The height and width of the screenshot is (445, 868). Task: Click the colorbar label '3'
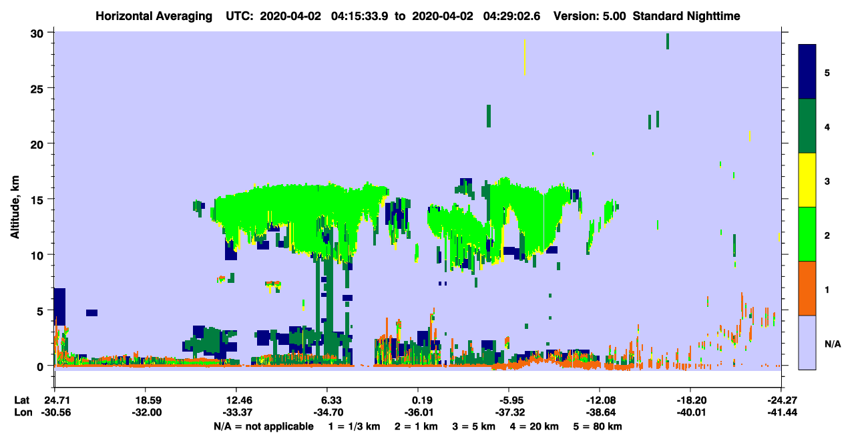(x=827, y=181)
